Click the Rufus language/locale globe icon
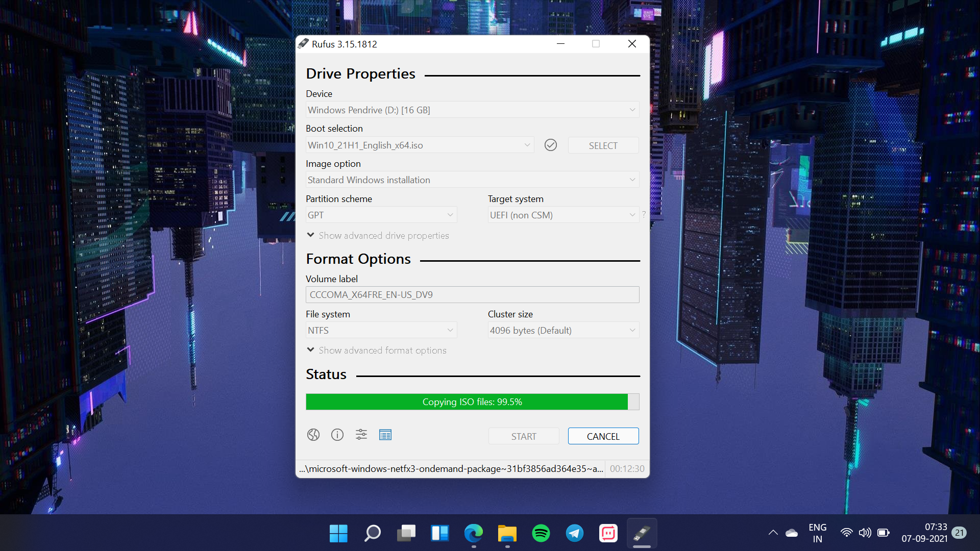Viewport: 980px width, 551px height. click(313, 435)
